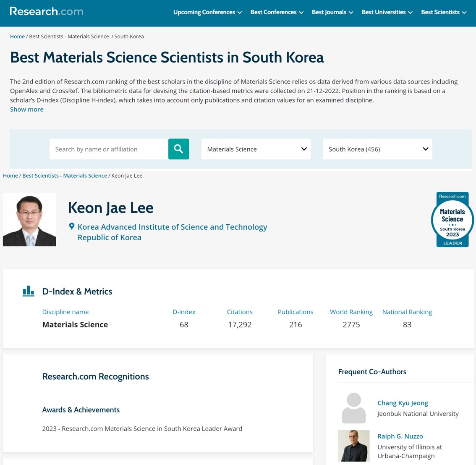Open the Korea Advanced Institute link
476x465 pixels.
click(172, 226)
